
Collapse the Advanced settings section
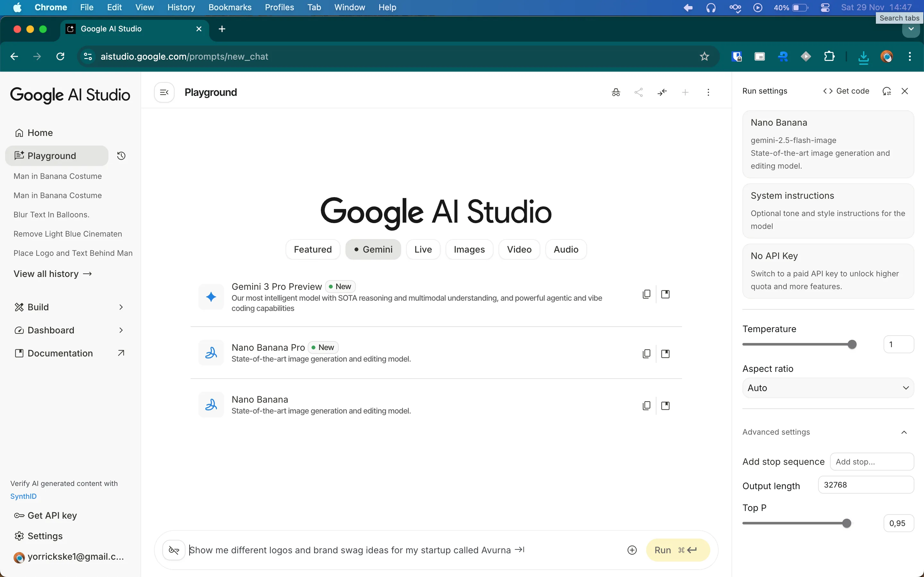point(904,432)
